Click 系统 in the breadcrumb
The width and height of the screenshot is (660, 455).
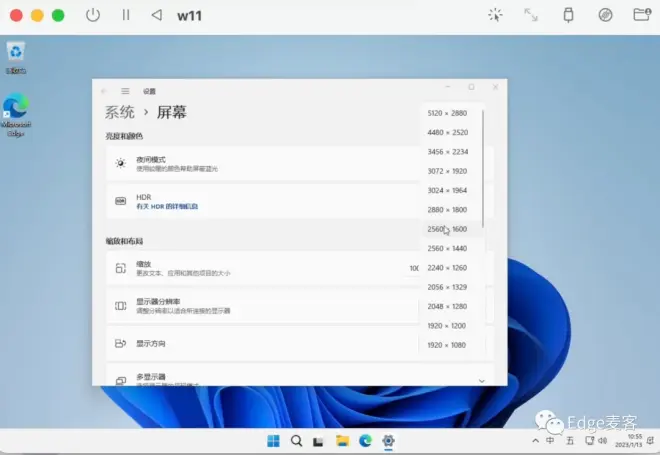coord(120,112)
